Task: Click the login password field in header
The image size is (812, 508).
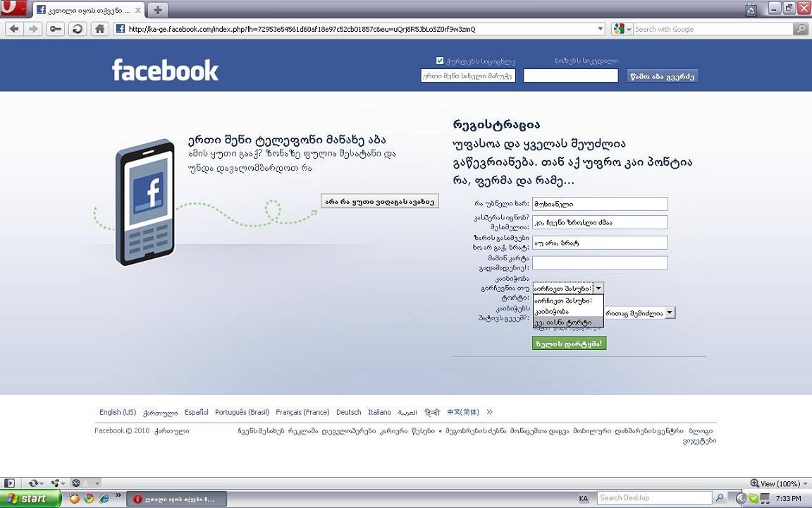Action: click(571, 75)
